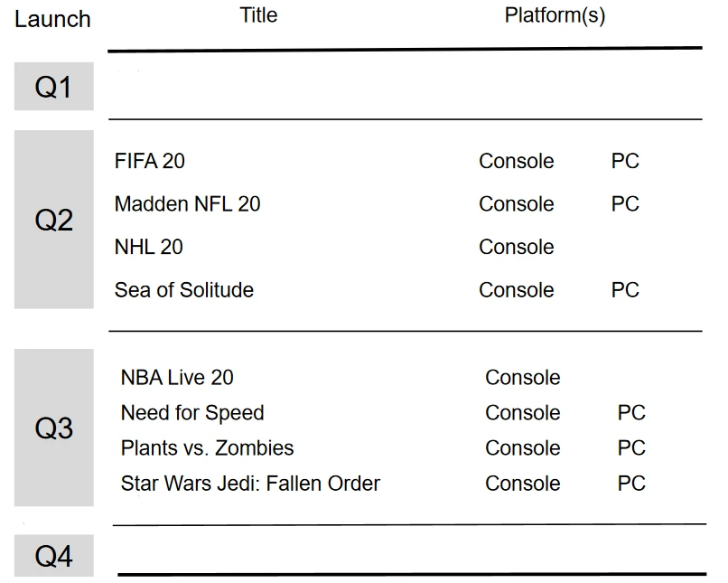Screen dimensions: 728x583
Task: Select the FIFA 20 title
Action: [150, 161]
